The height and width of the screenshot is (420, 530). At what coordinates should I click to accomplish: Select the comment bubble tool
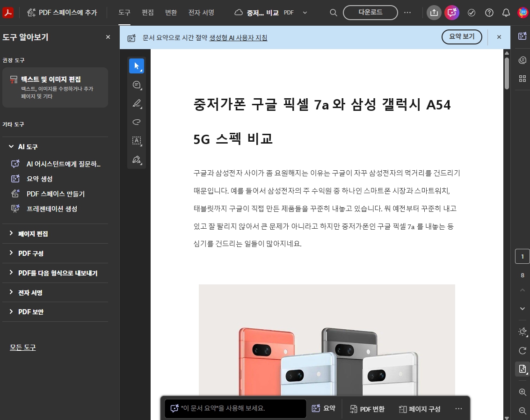coord(137,85)
